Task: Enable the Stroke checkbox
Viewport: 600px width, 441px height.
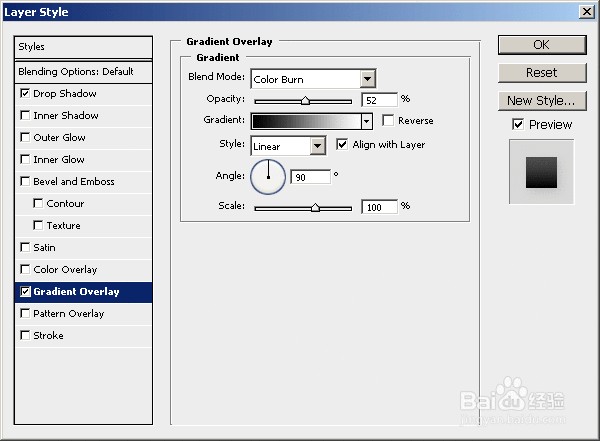Action: (x=25, y=335)
